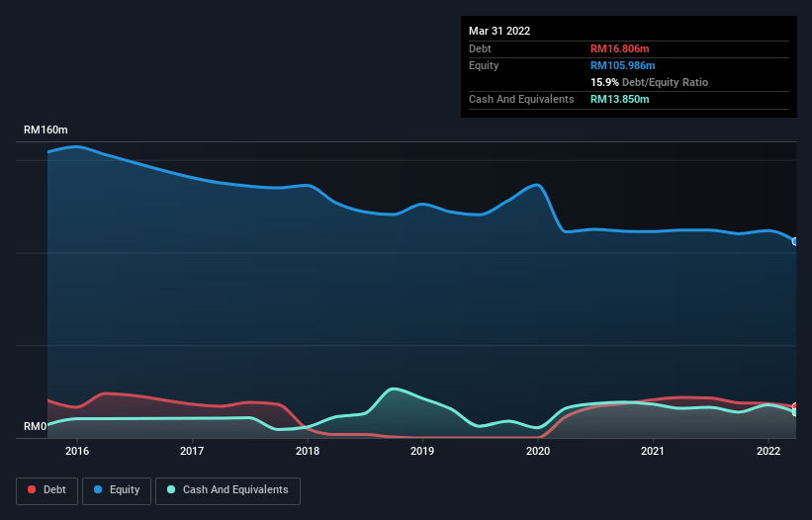The image size is (812, 520).
Task: Click the 2022 x-axis label
Action: coord(768,451)
